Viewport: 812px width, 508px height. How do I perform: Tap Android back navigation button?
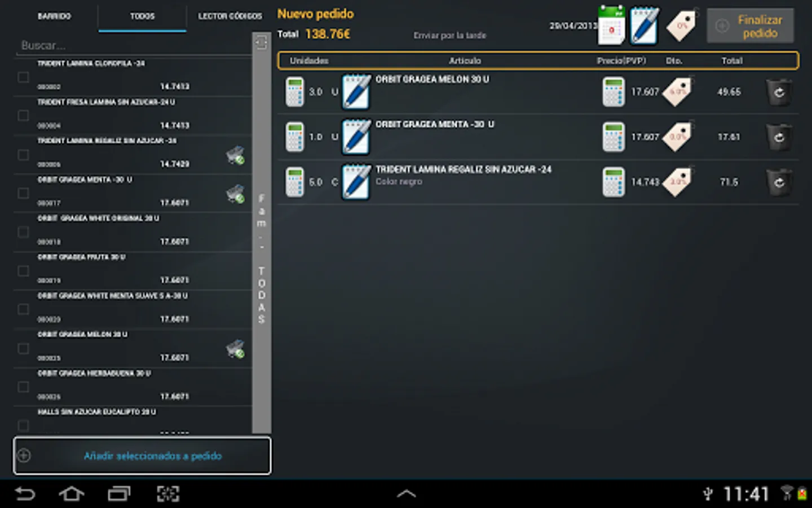tap(25, 494)
